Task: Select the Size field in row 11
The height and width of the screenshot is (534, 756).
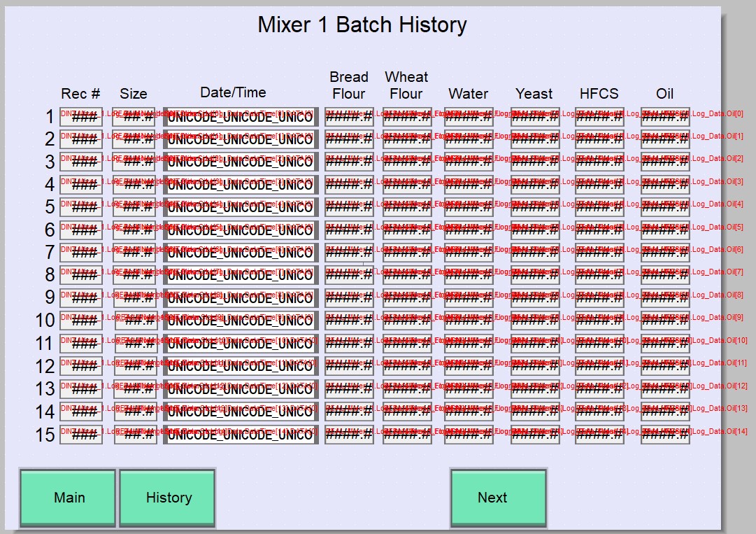Action: coord(134,344)
